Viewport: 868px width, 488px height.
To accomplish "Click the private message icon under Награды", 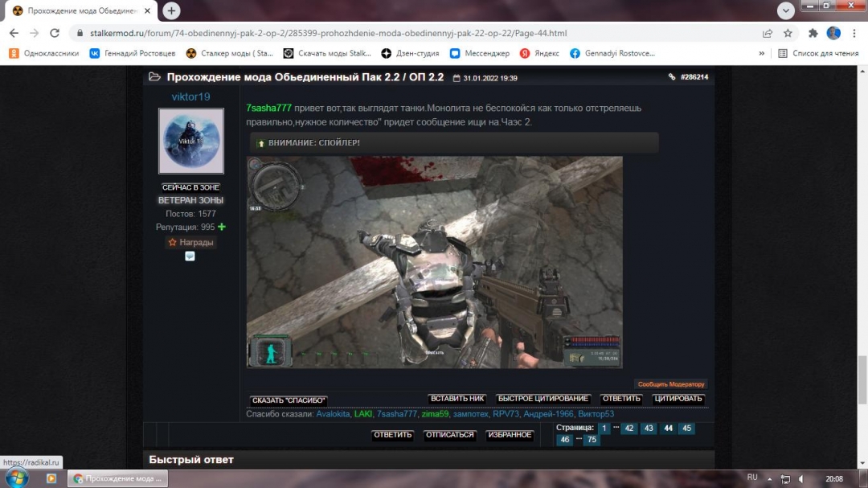I will coord(190,256).
